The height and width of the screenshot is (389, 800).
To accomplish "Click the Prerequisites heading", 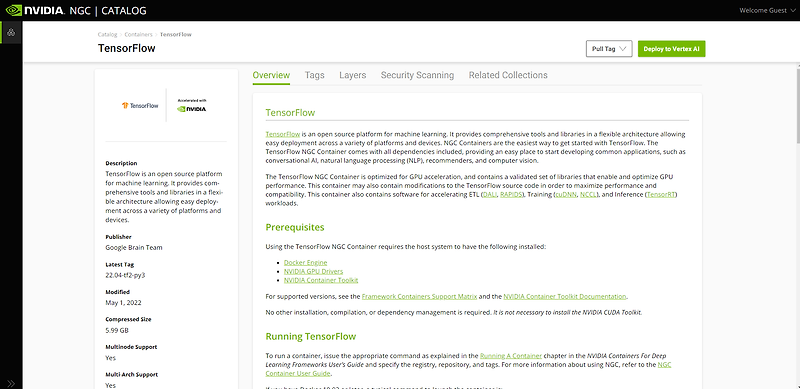I will click(x=295, y=227).
